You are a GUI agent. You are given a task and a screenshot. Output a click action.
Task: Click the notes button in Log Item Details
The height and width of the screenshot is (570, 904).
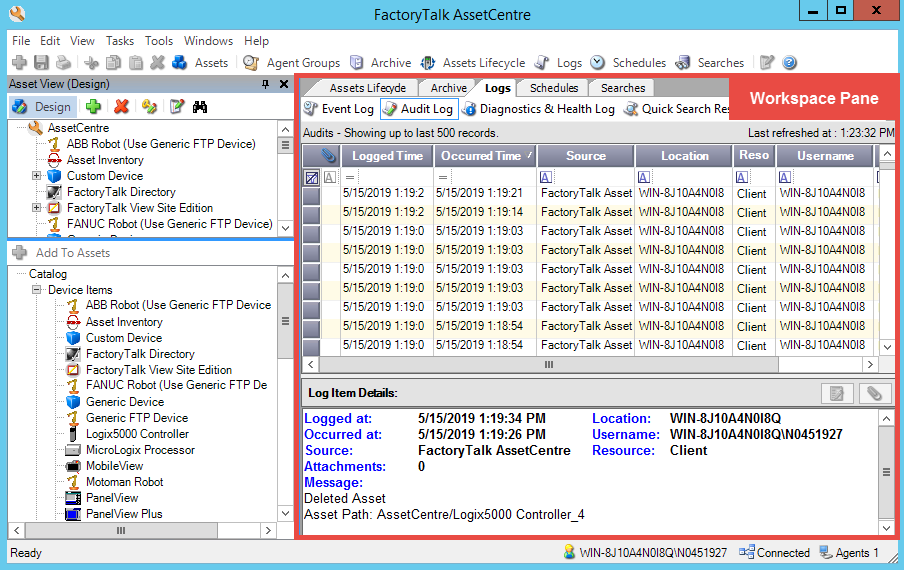pos(837,394)
